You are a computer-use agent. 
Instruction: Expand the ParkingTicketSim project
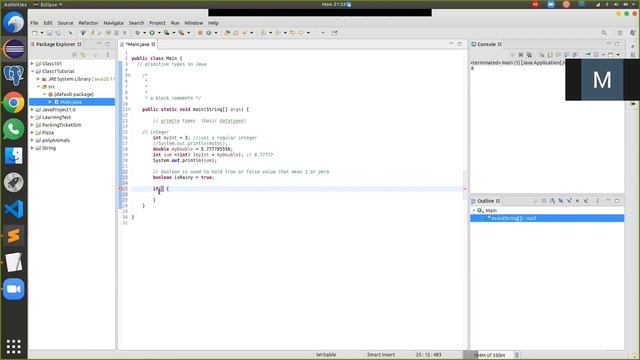point(32,125)
